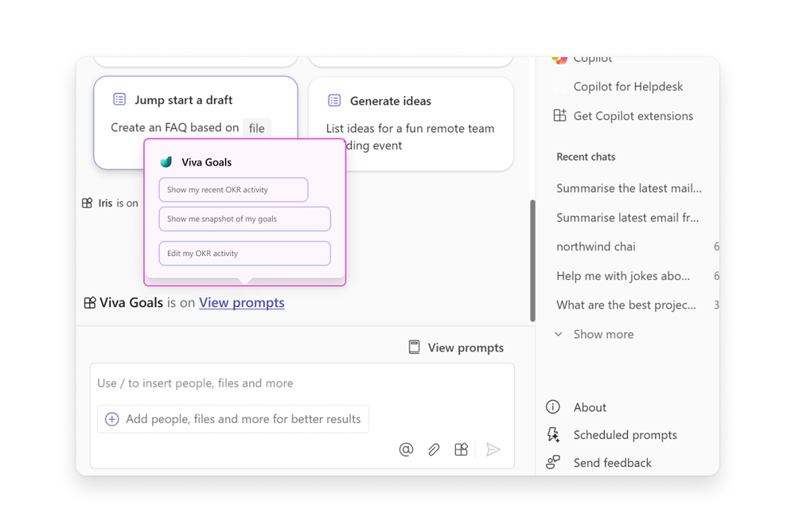The height and width of the screenshot is (532, 795).
Task: Click the 'file' placeholder chip
Action: pyautogui.click(x=256, y=128)
